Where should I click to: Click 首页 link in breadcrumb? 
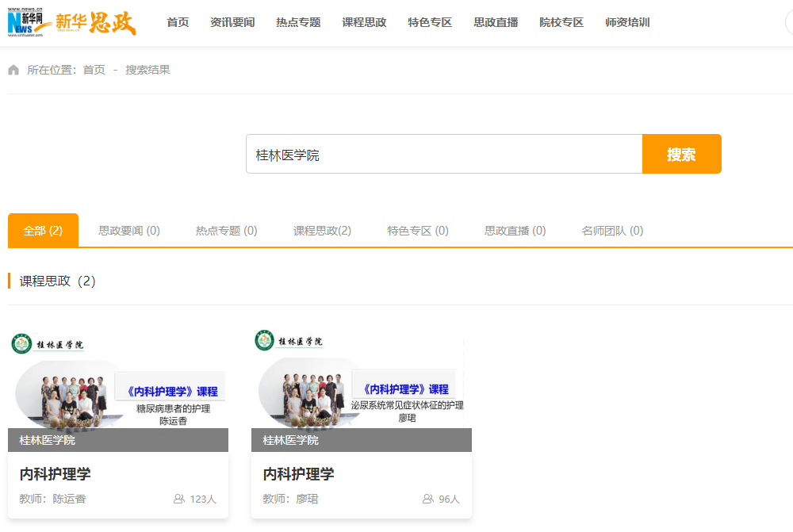tap(94, 70)
